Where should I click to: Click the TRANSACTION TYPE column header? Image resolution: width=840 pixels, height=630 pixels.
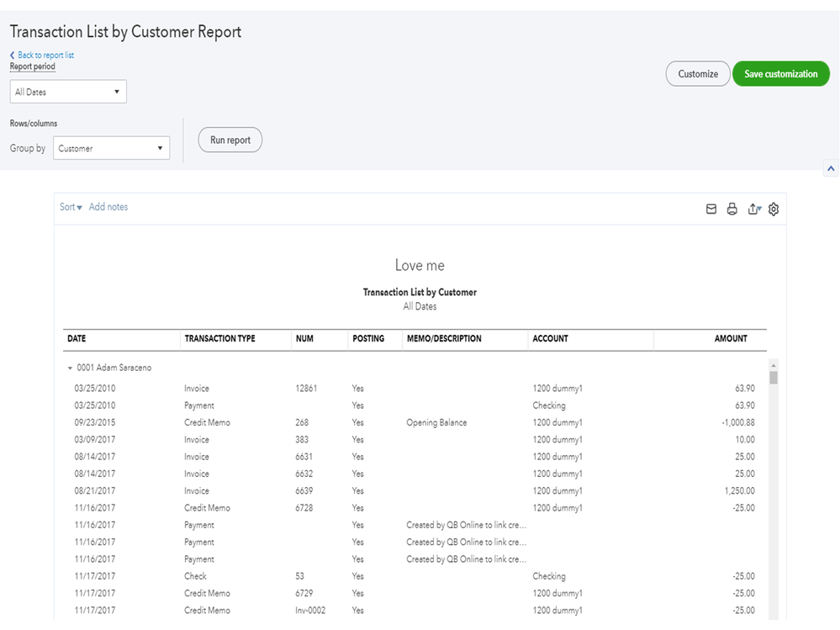click(219, 339)
